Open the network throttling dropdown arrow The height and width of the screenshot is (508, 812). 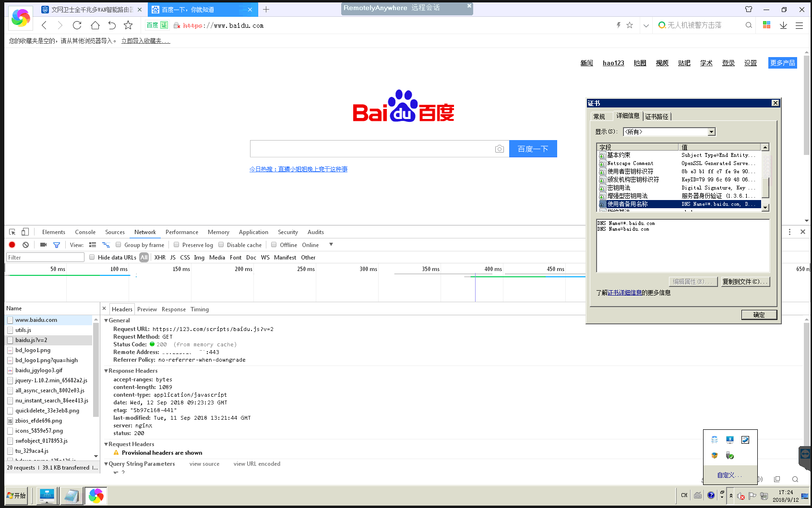click(331, 245)
